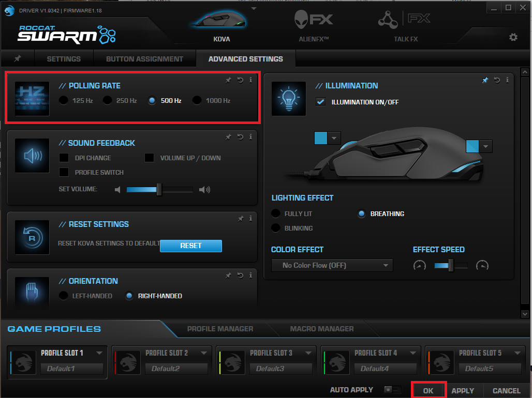
Task: Click the blue RESET button
Action: coord(190,246)
